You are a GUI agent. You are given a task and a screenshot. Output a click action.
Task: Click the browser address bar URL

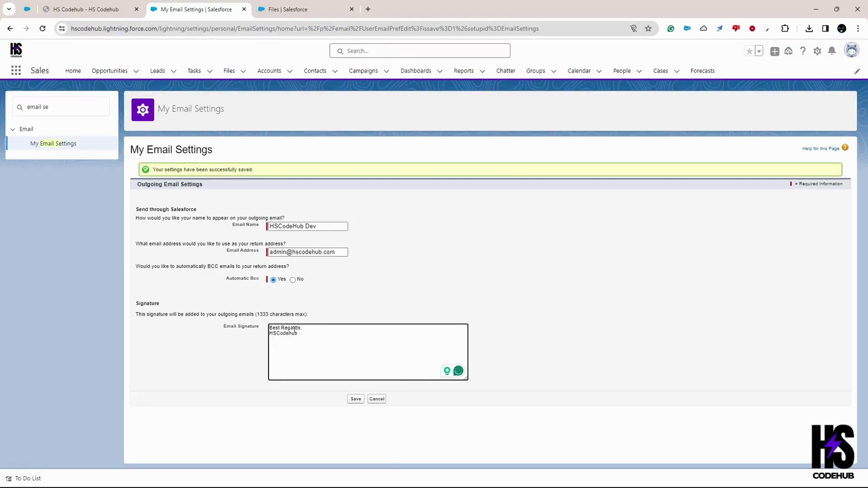305,29
